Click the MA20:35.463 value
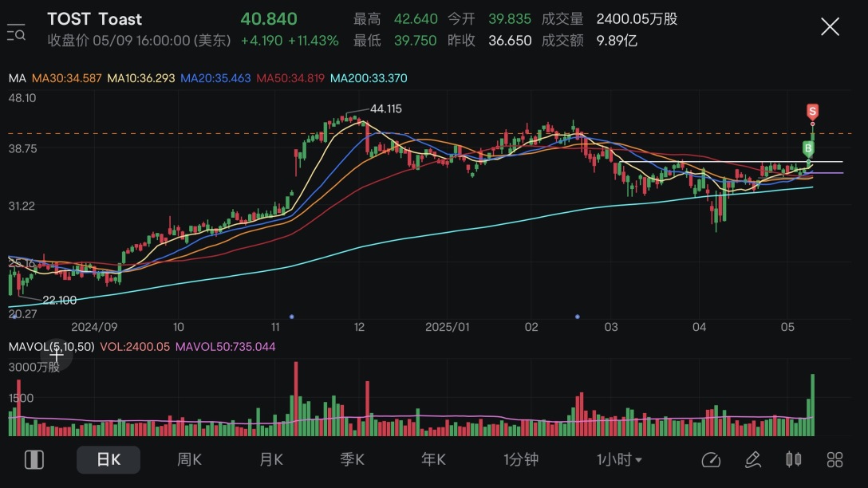The height and width of the screenshot is (488, 868). point(215,78)
